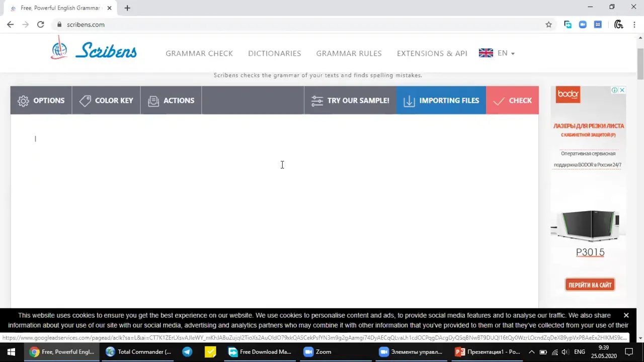Open the Color Key tag button

tap(106, 100)
